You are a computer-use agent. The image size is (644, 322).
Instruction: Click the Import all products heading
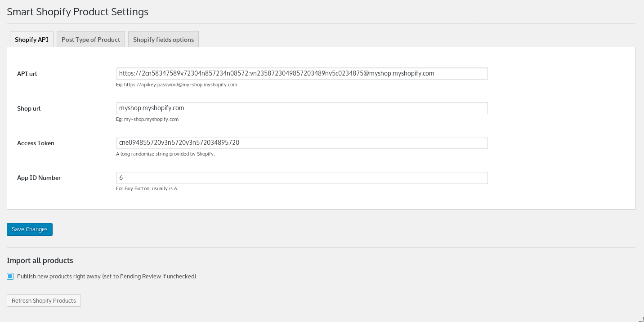(40, 260)
